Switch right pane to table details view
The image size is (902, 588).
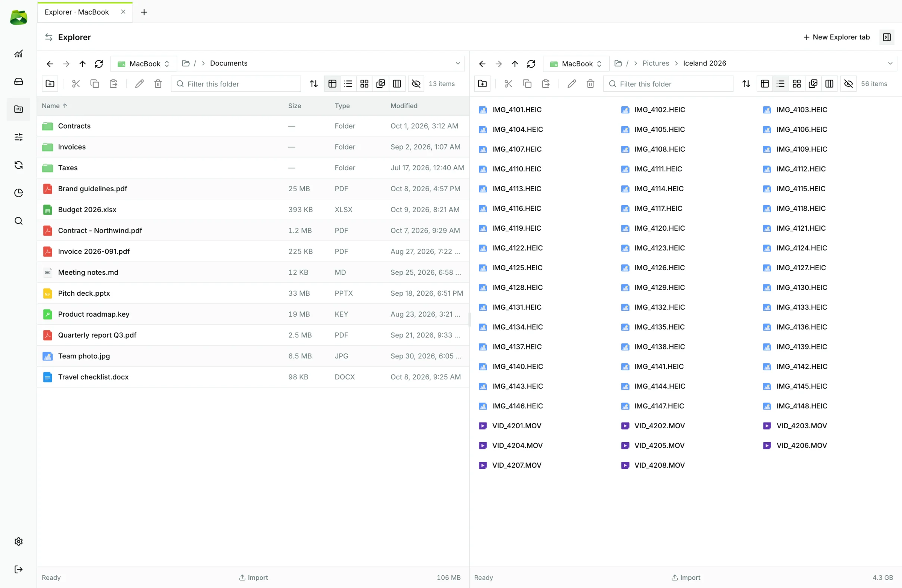(765, 84)
